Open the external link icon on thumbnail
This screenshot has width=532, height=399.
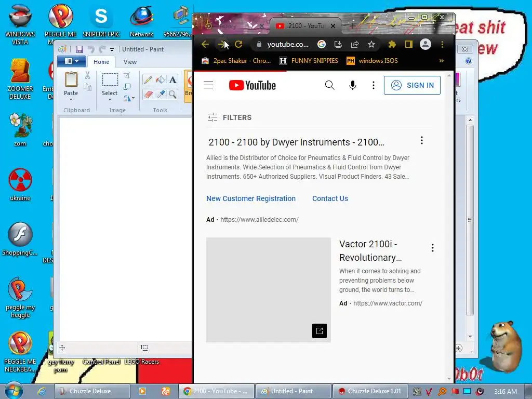tap(320, 331)
